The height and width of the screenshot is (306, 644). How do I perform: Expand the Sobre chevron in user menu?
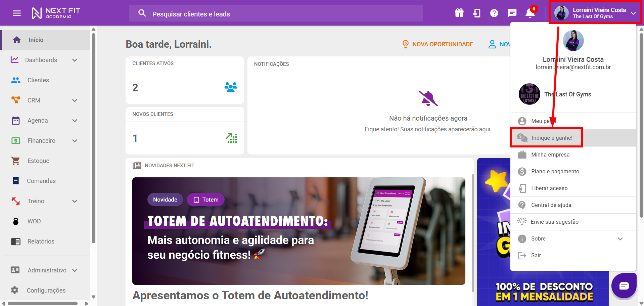[x=620, y=239]
